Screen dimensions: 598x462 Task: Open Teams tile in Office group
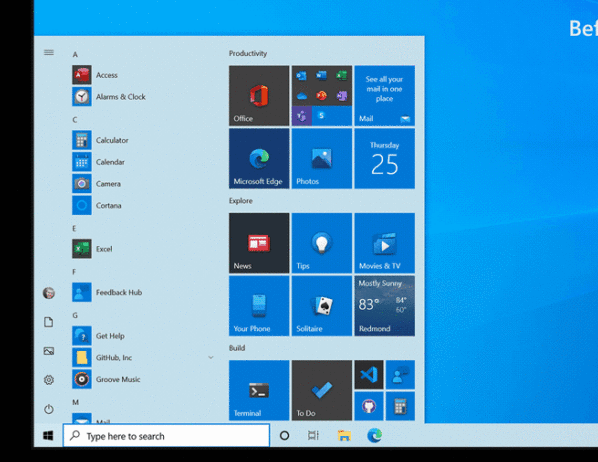(301, 116)
